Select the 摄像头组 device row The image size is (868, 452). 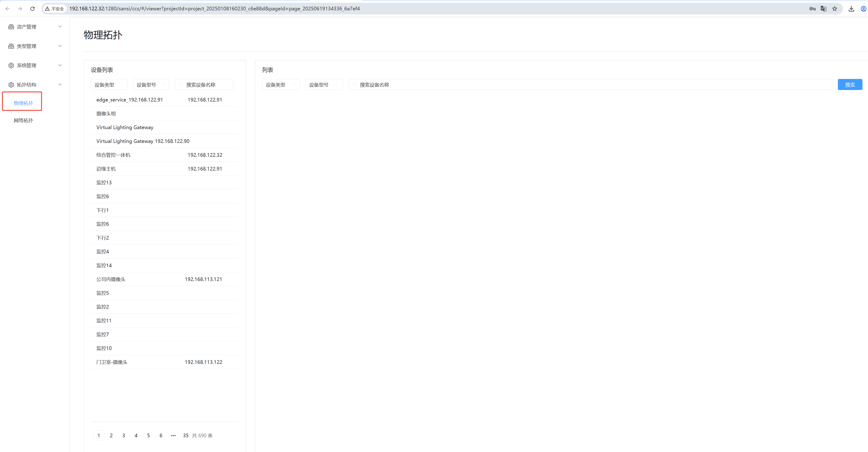[x=165, y=114]
